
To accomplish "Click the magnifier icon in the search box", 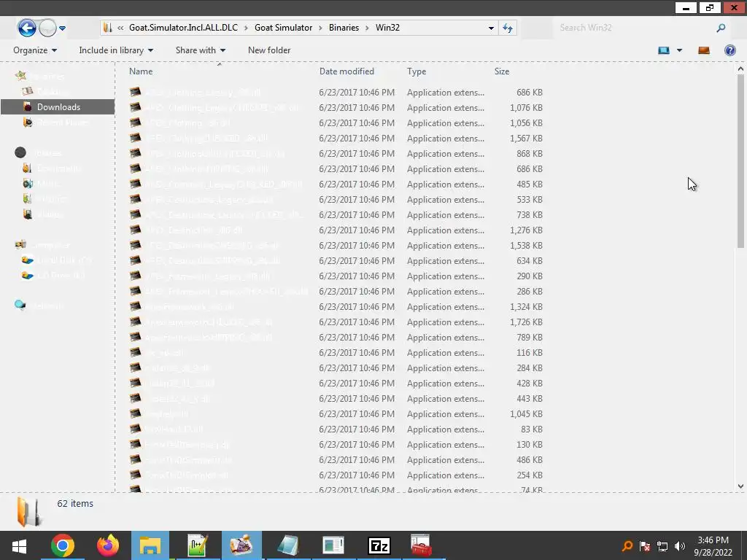I will (721, 28).
